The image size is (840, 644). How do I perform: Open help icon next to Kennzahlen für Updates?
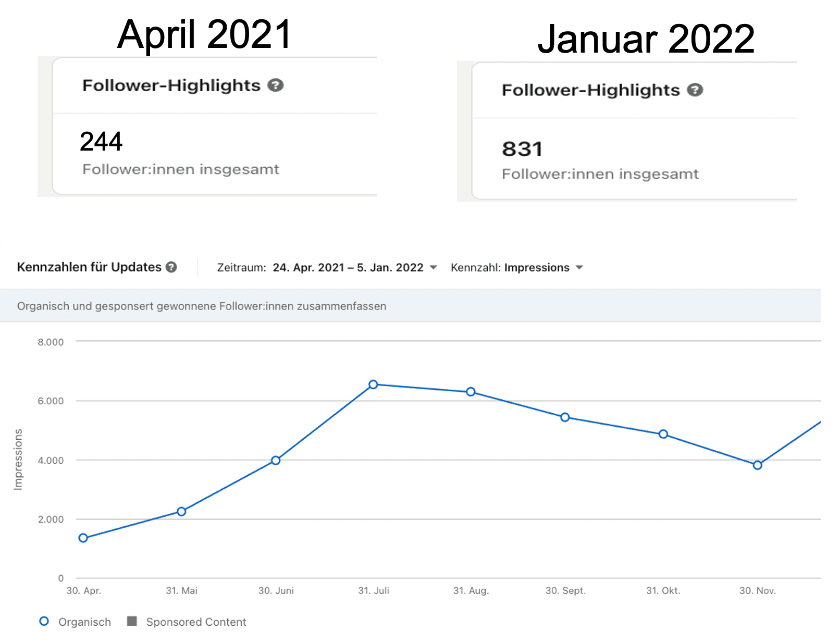pyautogui.click(x=171, y=267)
